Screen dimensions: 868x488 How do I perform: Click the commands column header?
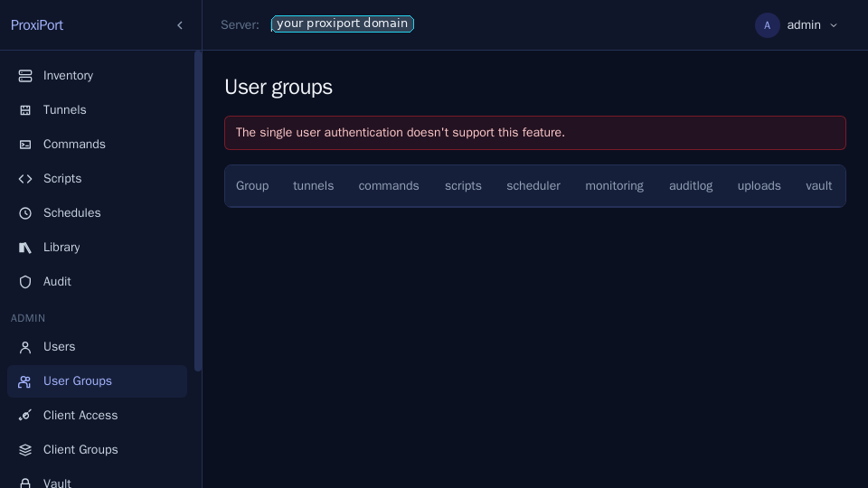click(x=389, y=186)
